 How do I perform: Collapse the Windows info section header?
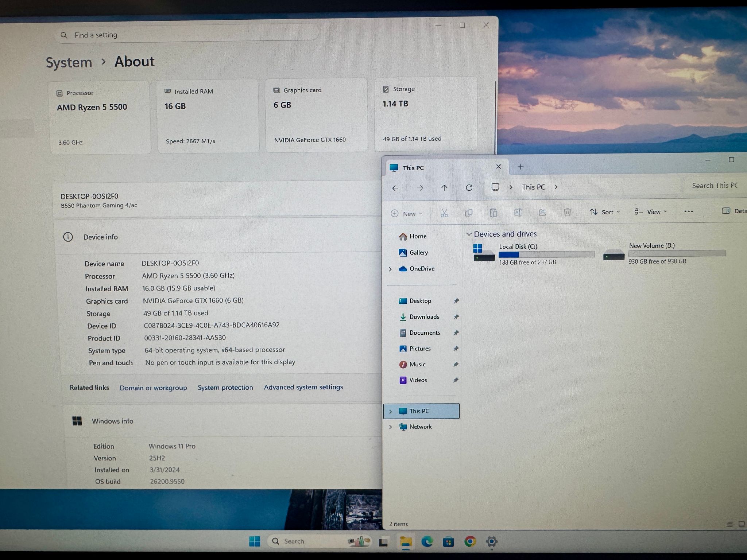(x=223, y=421)
